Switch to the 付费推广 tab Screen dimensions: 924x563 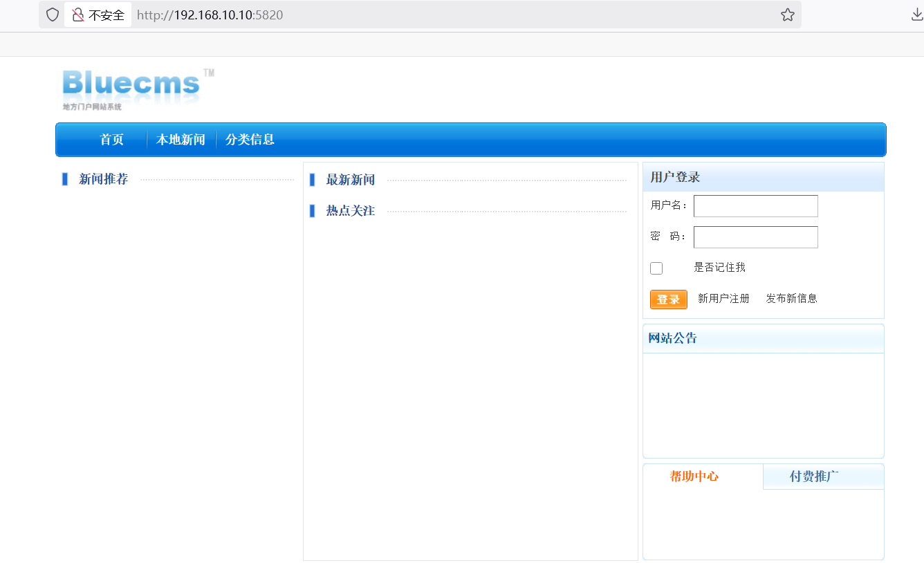814,477
